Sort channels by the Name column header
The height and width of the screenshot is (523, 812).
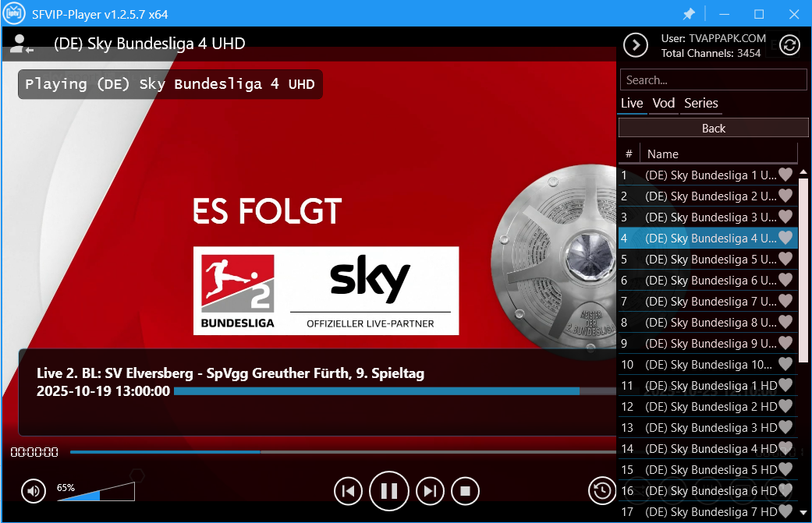(x=718, y=154)
